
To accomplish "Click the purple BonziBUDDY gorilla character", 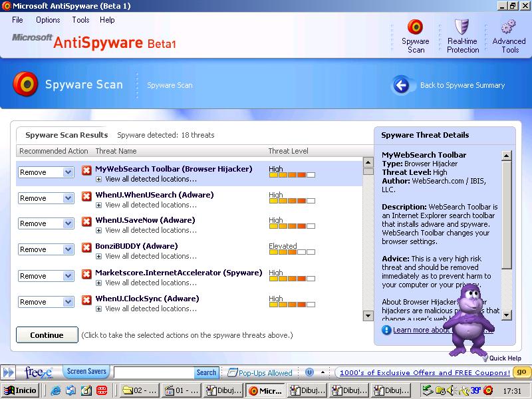I will [470, 321].
